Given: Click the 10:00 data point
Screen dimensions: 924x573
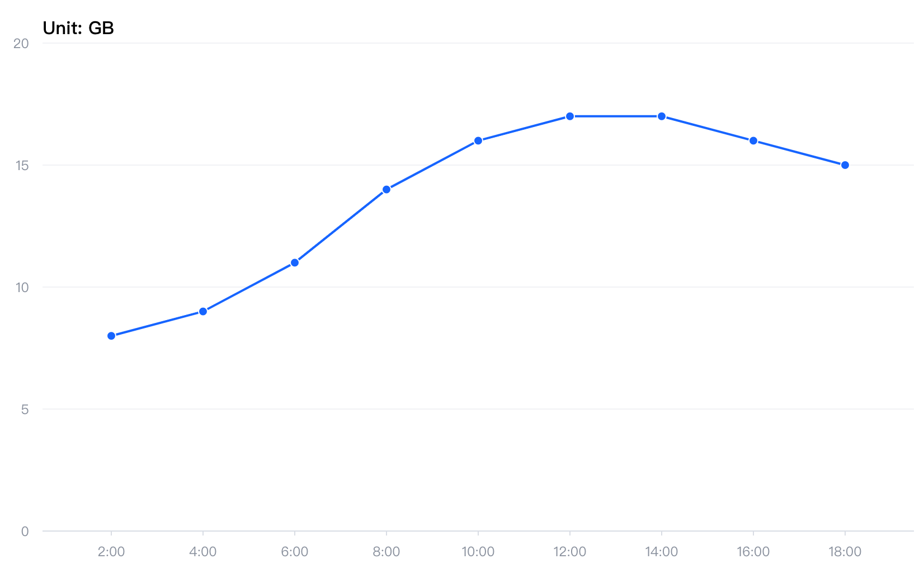Looking at the screenshot, I should 478,140.
